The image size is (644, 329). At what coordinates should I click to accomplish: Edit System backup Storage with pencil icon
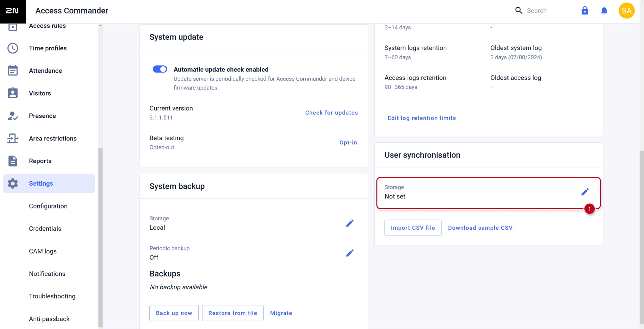tap(350, 223)
